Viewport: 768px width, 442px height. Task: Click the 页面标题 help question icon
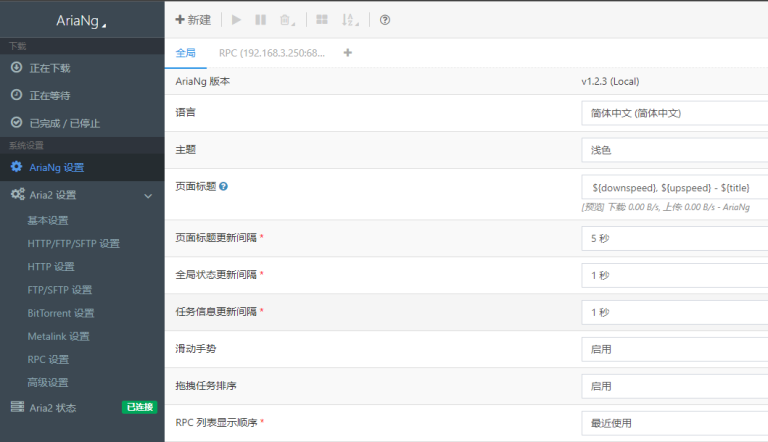tap(223, 186)
